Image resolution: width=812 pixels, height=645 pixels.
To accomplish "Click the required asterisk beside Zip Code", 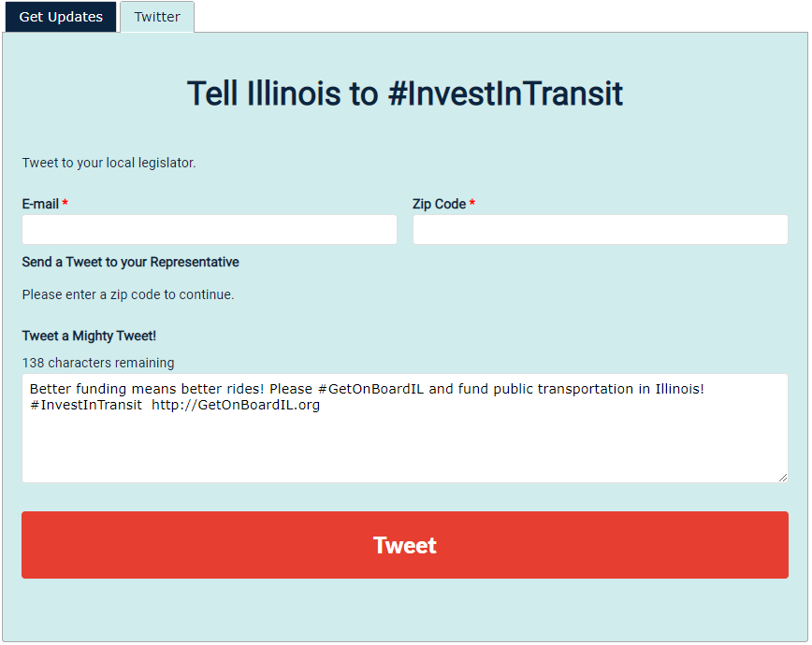I will pyautogui.click(x=472, y=204).
